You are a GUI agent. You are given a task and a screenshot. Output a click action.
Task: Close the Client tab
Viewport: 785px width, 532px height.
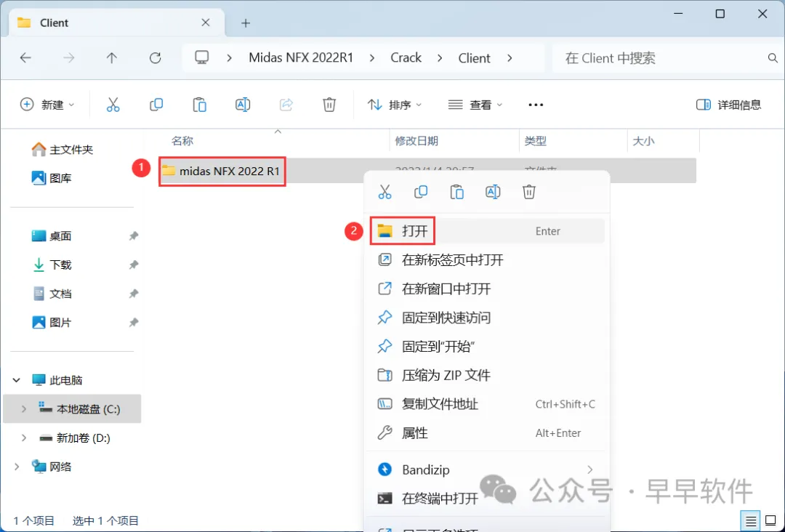tap(206, 23)
